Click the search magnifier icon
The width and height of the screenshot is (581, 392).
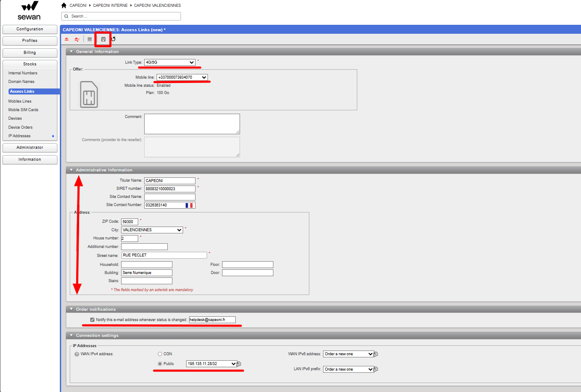click(x=66, y=16)
